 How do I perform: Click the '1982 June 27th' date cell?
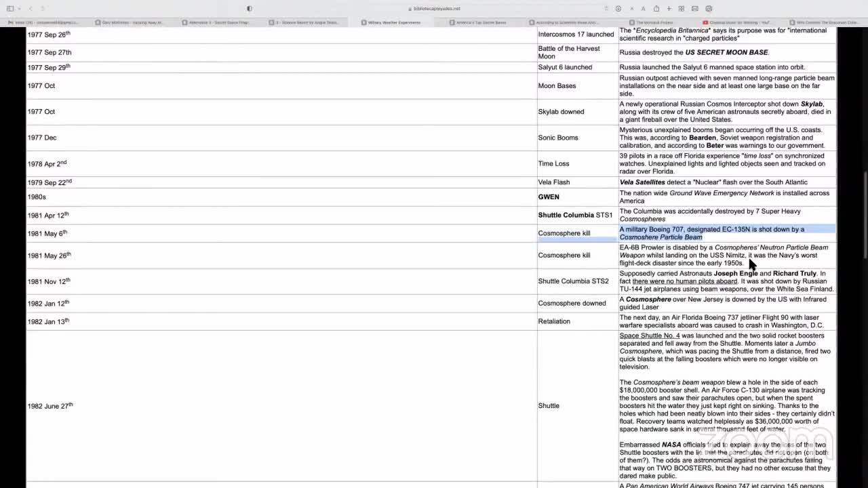tap(281, 406)
